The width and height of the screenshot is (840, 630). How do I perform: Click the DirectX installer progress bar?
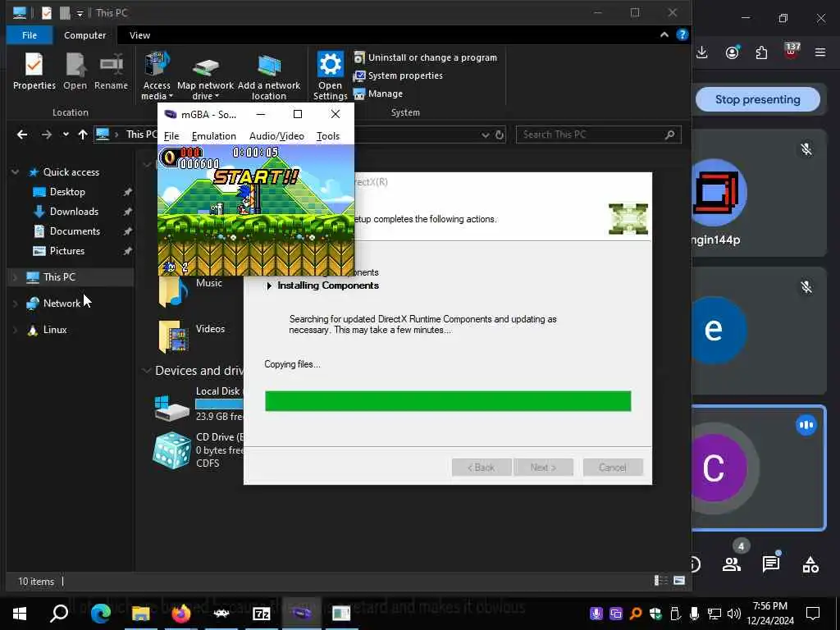(448, 401)
